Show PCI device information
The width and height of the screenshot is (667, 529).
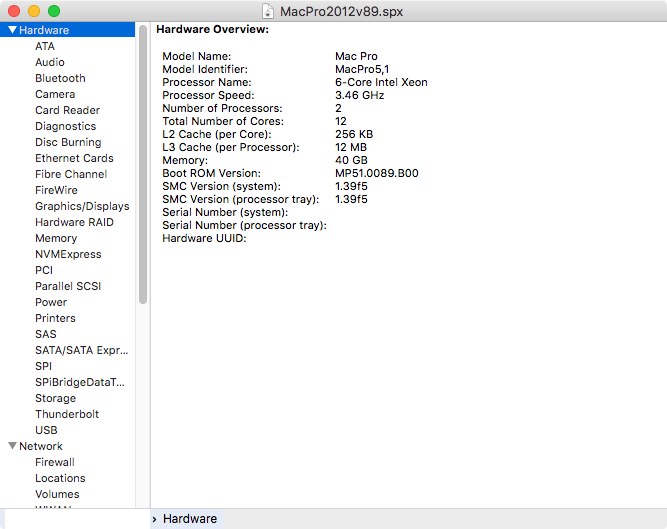44,270
